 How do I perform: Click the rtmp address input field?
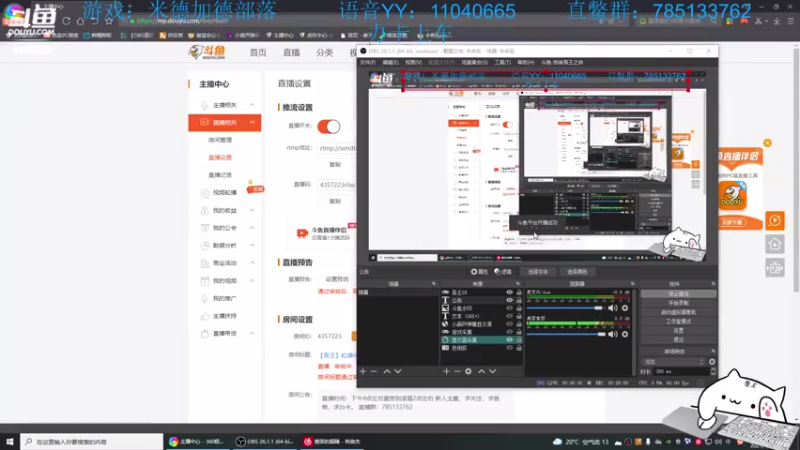click(337, 148)
